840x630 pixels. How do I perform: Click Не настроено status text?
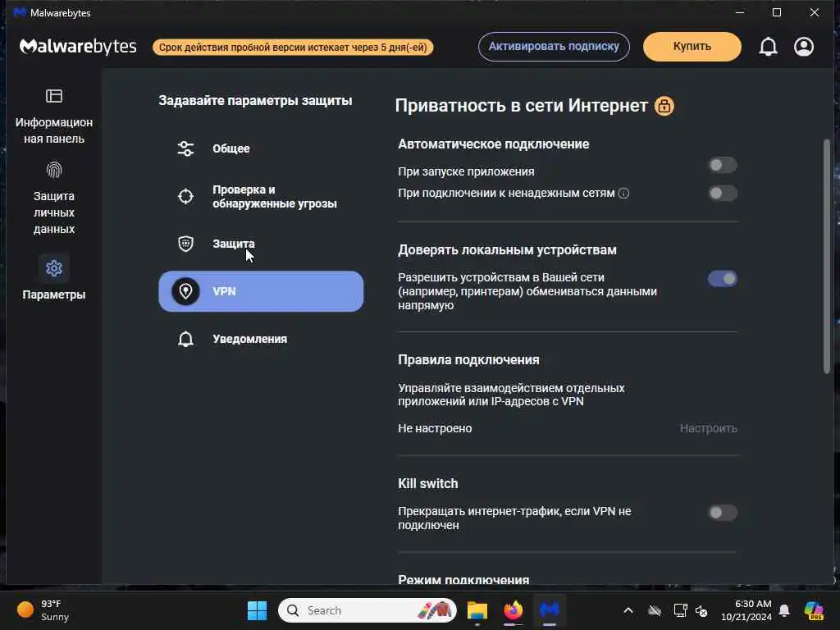pos(435,428)
